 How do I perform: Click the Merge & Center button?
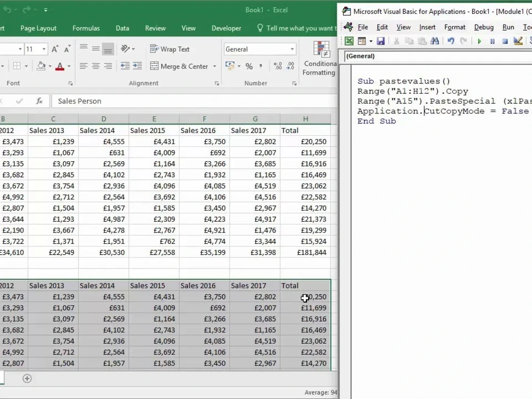click(x=179, y=66)
